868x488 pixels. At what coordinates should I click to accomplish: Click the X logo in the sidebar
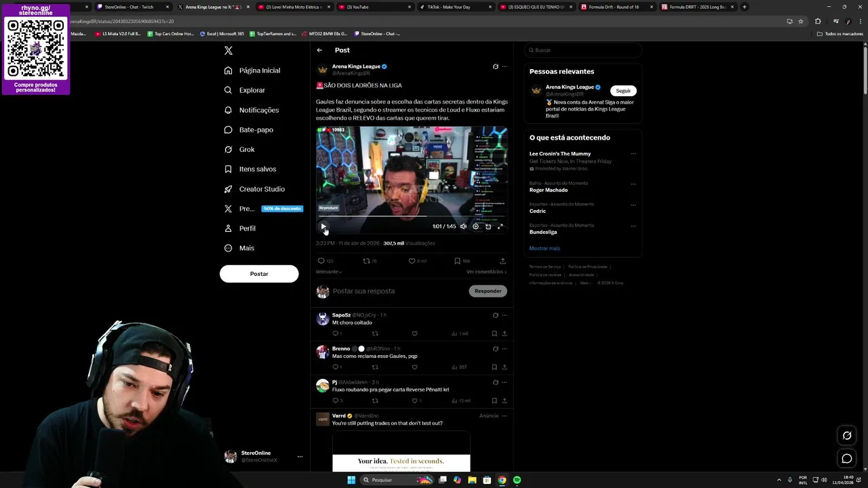[229, 51]
